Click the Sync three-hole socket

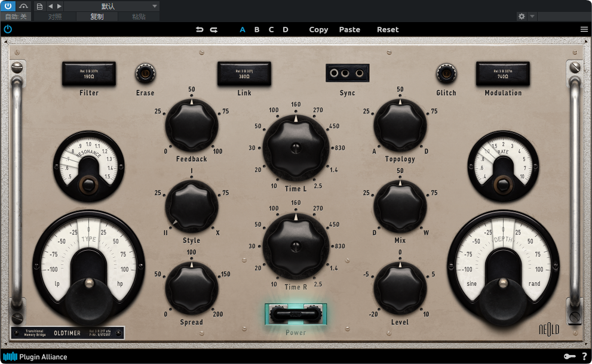347,73
